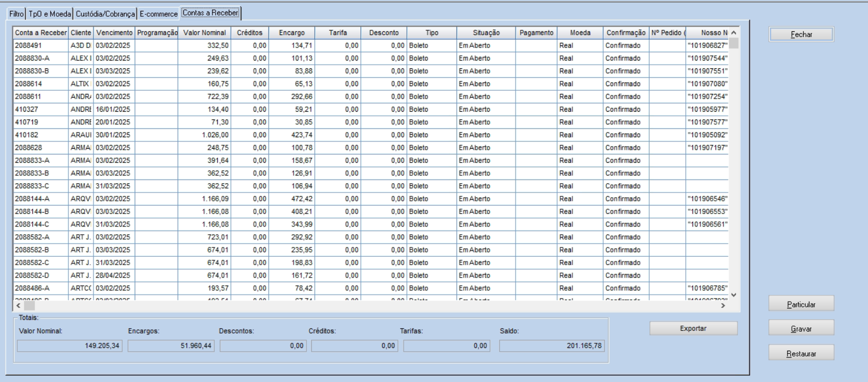Click the Particular button

pyautogui.click(x=801, y=304)
